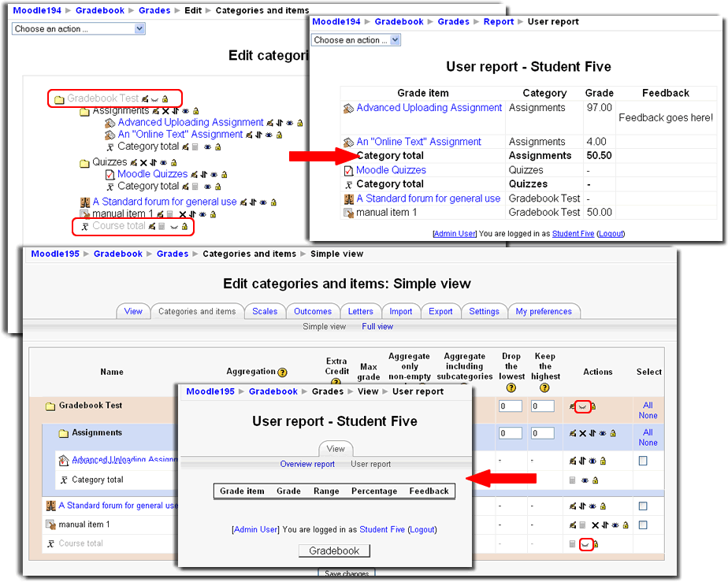
Task: Lock Moodle Quizzes item in Moodle194 tree
Action: tap(224, 175)
